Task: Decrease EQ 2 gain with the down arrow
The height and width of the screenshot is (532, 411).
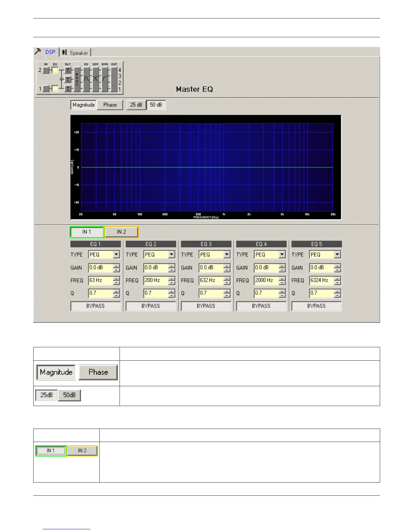Action: tap(172, 270)
